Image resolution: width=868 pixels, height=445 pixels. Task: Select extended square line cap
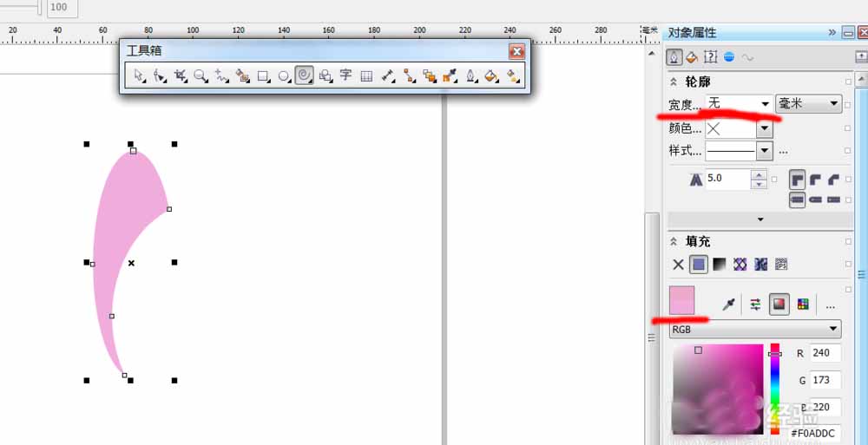833,200
